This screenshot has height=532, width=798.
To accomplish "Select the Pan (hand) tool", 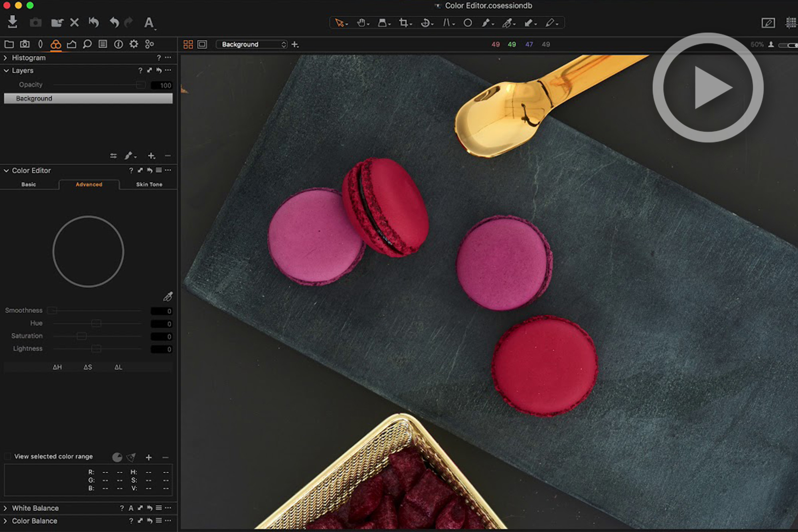I will [361, 23].
